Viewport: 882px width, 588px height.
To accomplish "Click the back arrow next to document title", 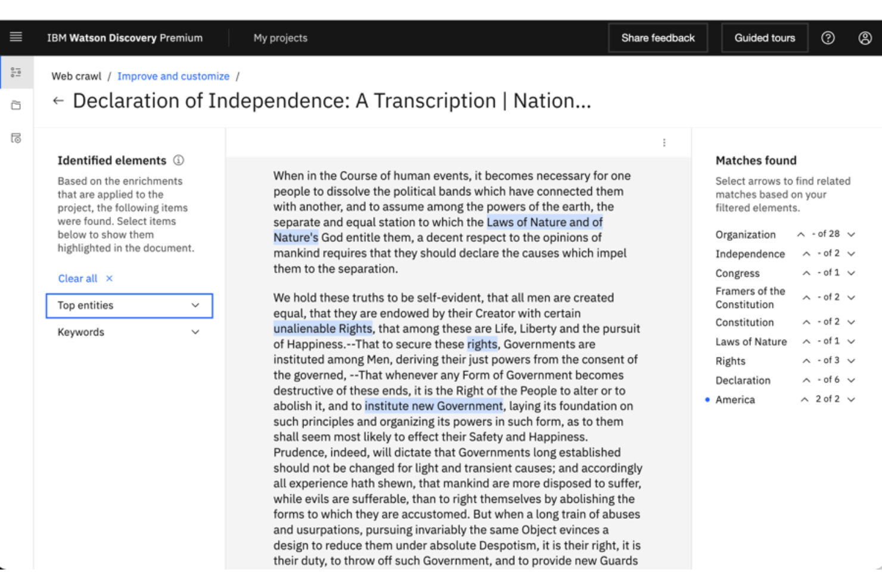I will [58, 100].
